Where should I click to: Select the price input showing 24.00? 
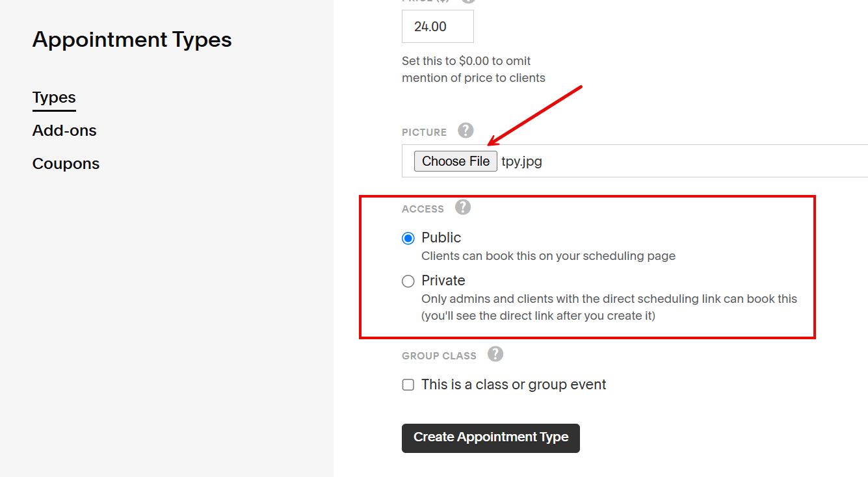point(438,26)
